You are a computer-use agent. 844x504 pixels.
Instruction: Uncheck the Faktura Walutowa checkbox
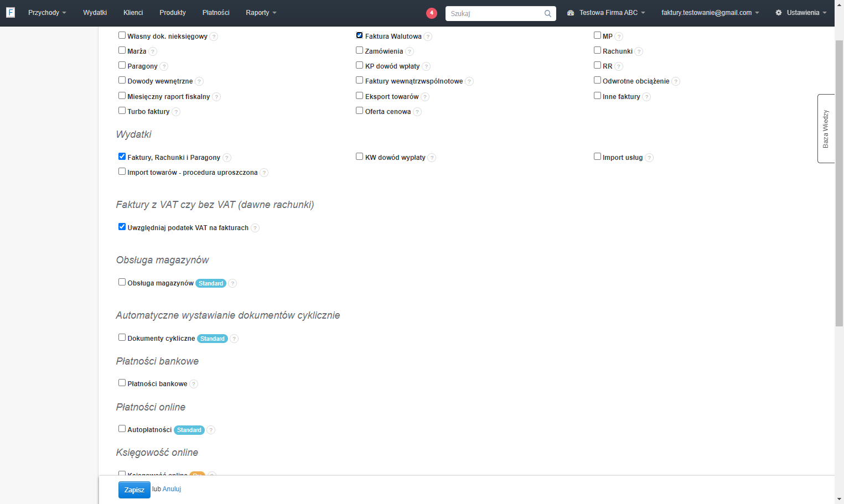(x=359, y=35)
